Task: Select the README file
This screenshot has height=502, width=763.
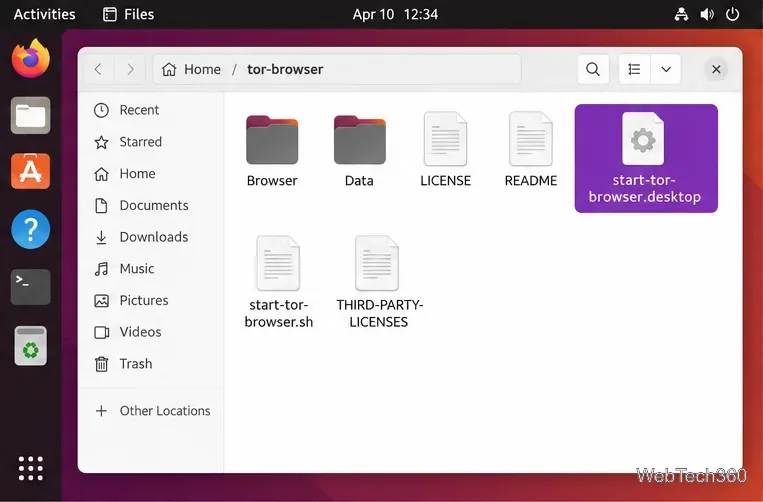Action: [x=531, y=150]
